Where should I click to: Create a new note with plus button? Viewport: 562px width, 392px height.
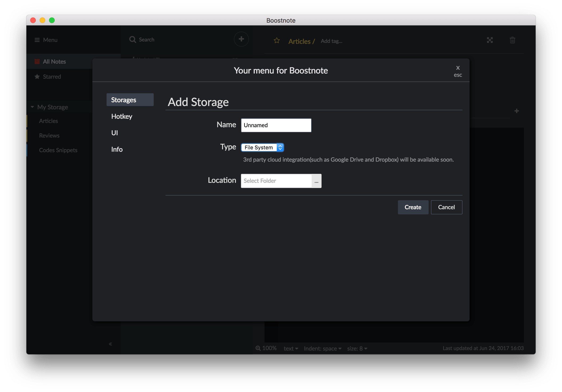pos(241,39)
